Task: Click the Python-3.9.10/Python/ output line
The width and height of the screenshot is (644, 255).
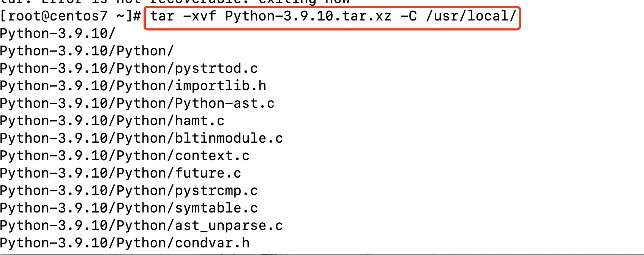Action: coord(87,51)
